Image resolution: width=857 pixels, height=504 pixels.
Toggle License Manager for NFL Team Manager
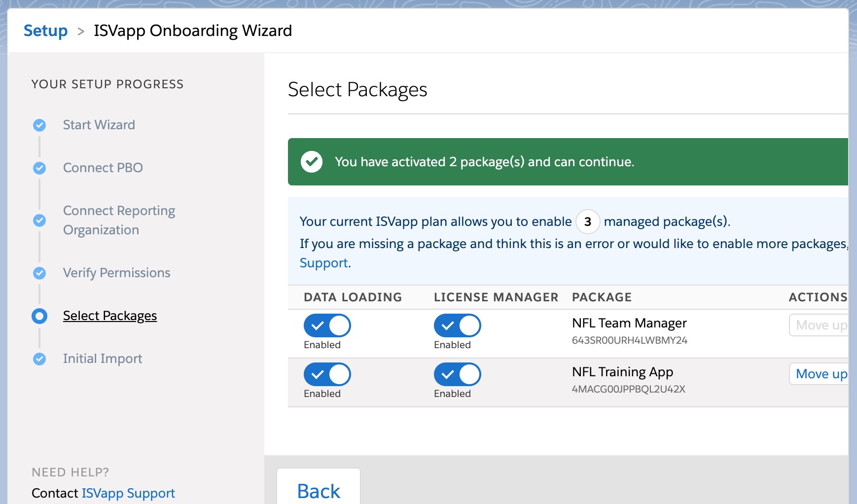coord(458,325)
